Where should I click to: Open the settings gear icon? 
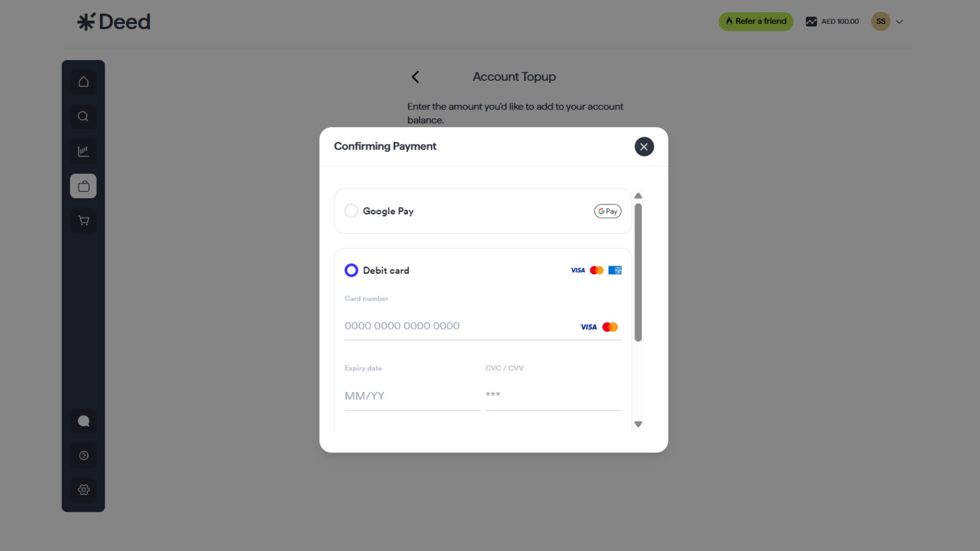pyautogui.click(x=83, y=490)
